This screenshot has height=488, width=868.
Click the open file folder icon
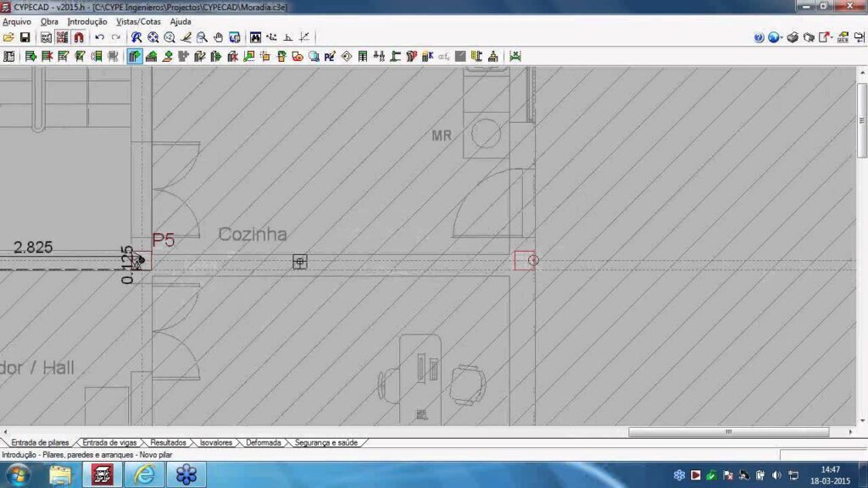tap(9, 37)
